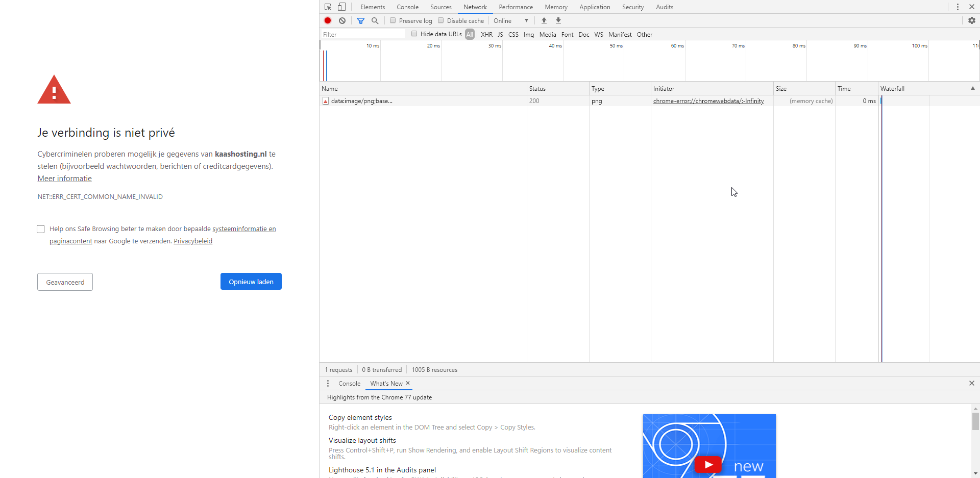Viewport: 980px width, 478px height.
Task: Switch to the Console tab
Action: [407, 7]
